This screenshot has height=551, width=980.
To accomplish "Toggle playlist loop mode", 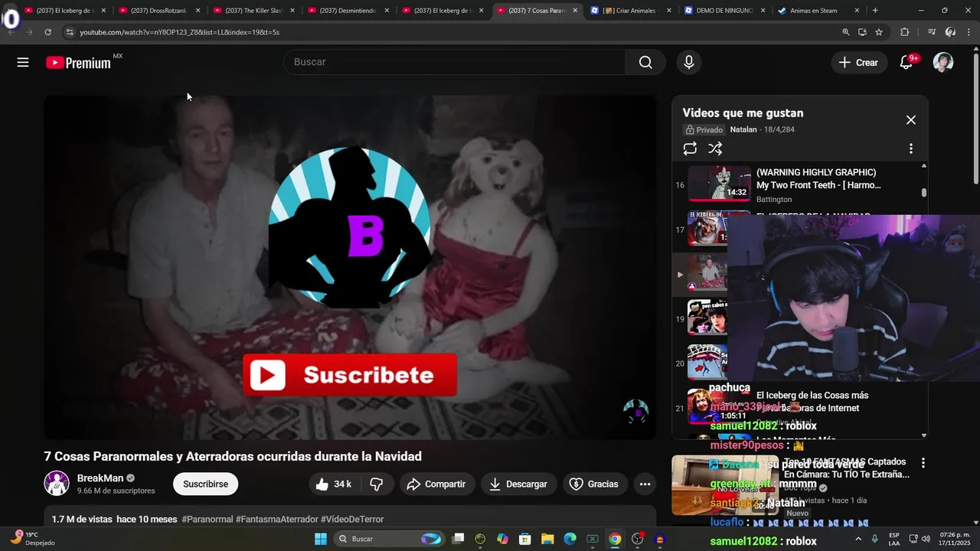I will tap(690, 148).
